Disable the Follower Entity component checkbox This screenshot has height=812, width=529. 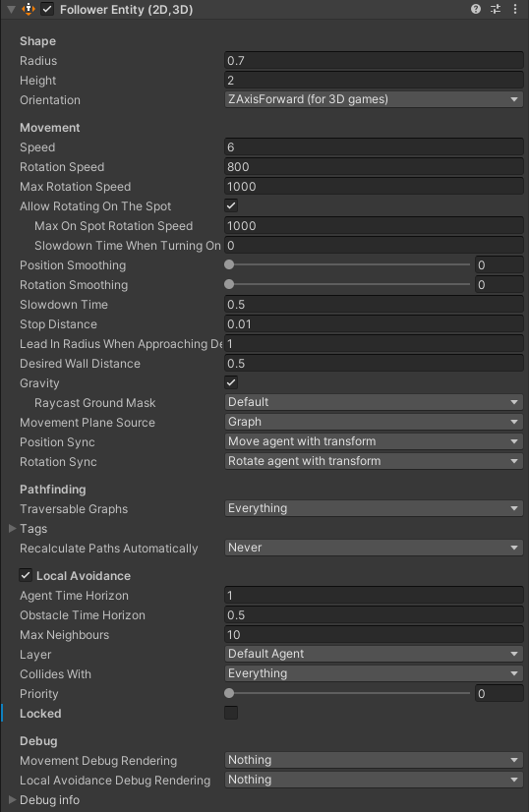47,9
